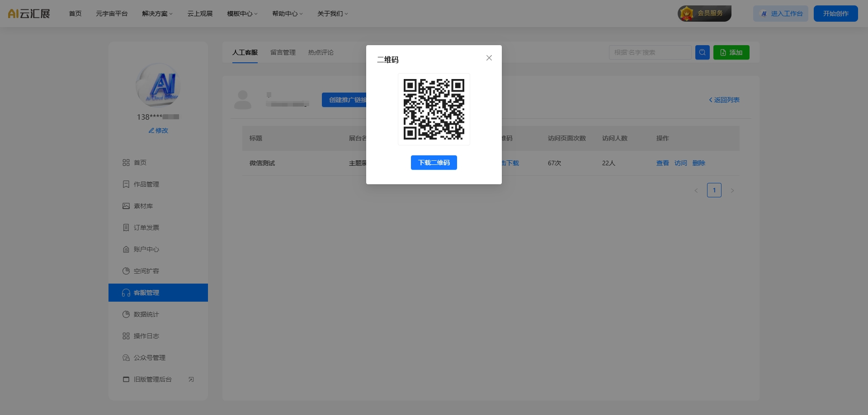This screenshot has height=415, width=868.
Task: Click the blue search magnifier icon
Action: 702,52
